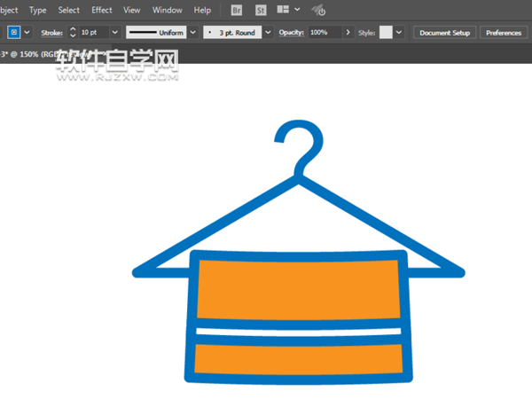532x407 pixels.
Task: Launch Adobe Bridge with Br icon
Action: point(237,10)
